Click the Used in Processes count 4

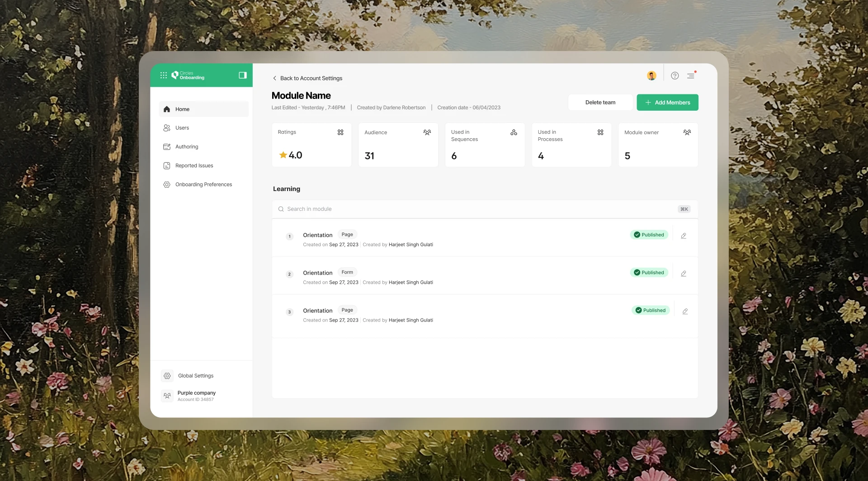click(x=541, y=156)
